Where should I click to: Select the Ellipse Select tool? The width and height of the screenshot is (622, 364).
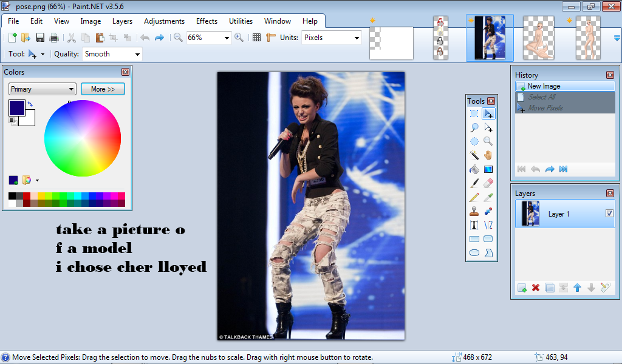(x=474, y=141)
